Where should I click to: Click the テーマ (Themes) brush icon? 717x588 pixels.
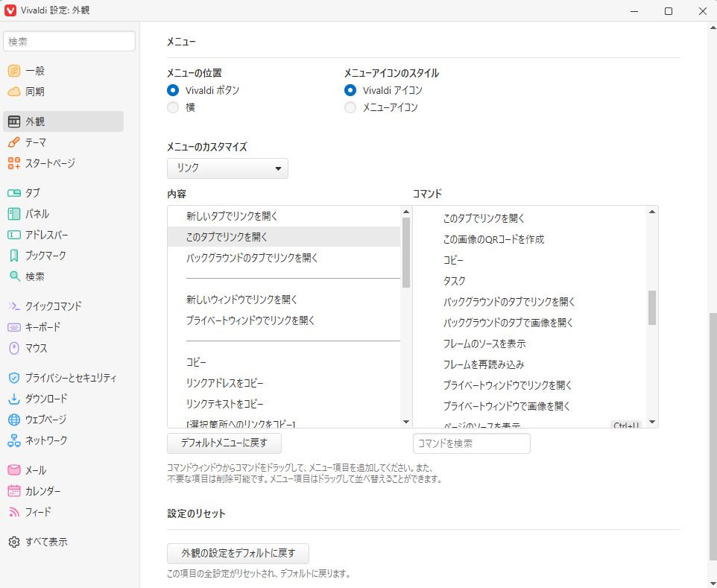14,142
